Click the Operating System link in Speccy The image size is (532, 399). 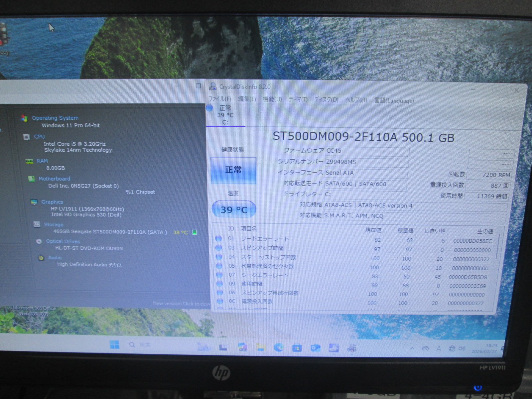pos(55,118)
